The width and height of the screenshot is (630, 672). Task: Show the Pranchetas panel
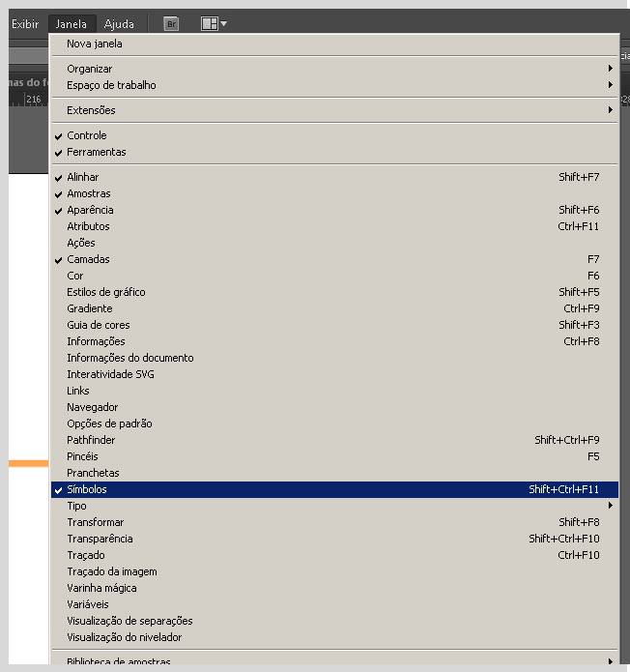click(x=335, y=473)
